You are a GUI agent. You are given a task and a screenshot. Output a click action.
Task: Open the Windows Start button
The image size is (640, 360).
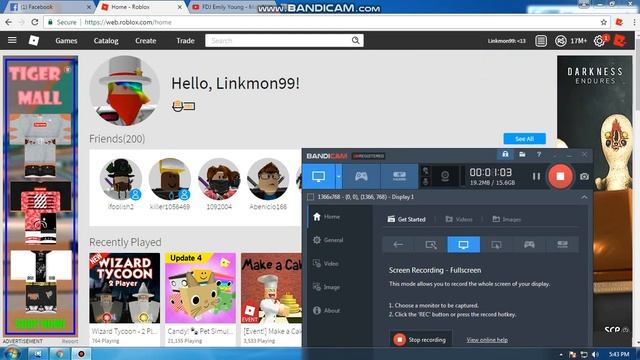click(x=11, y=353)
